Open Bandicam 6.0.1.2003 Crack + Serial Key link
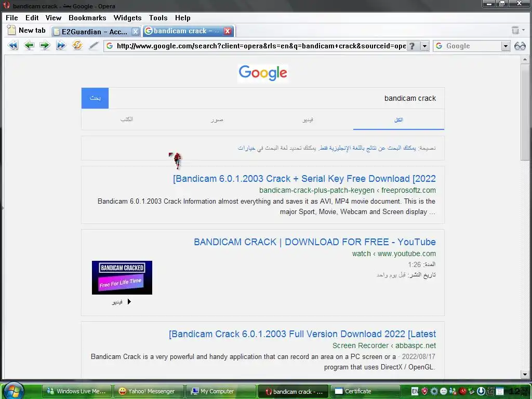The height and width of the screenshot is (399, 532). pyautogui.click(x=304, y=179)
